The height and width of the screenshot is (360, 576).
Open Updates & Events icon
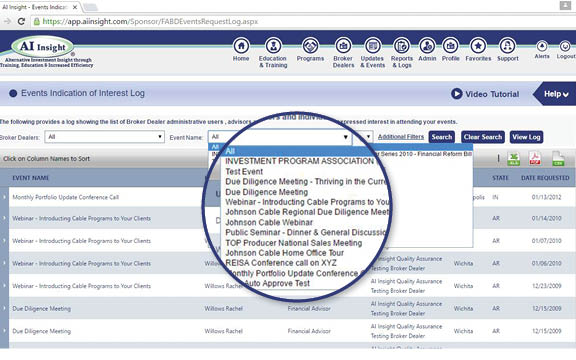pyautogui.click(x=372, y=46)
